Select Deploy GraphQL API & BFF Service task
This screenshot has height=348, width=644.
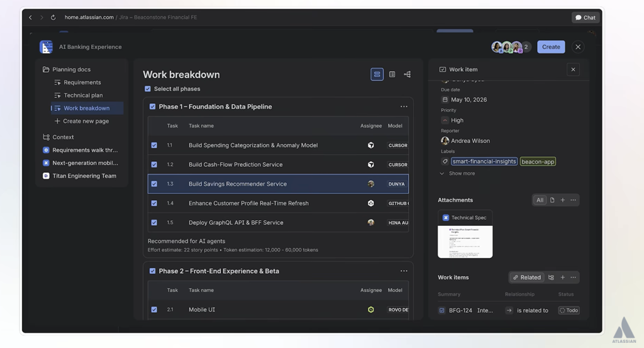point(236,222)
